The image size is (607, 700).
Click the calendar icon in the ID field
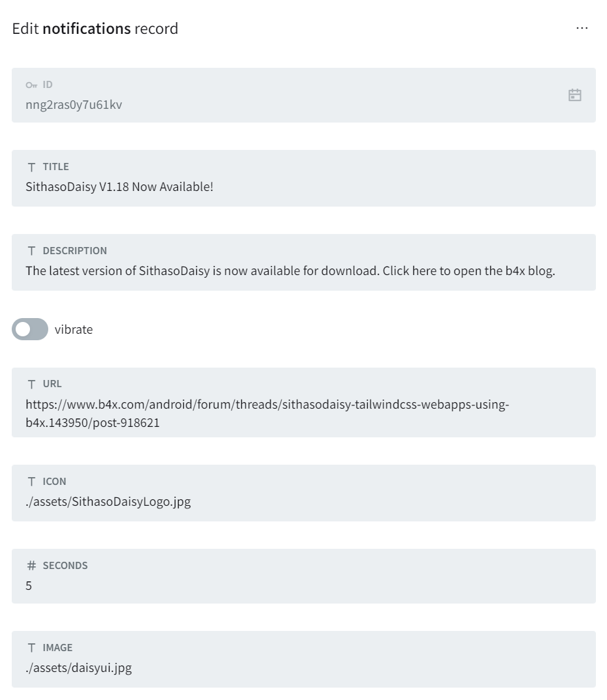coord(574,95)
